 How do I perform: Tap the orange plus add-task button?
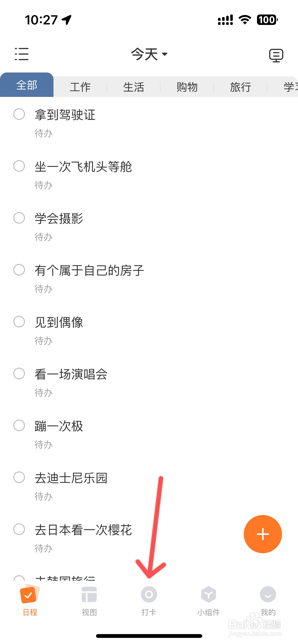click(x=263, y=534)
